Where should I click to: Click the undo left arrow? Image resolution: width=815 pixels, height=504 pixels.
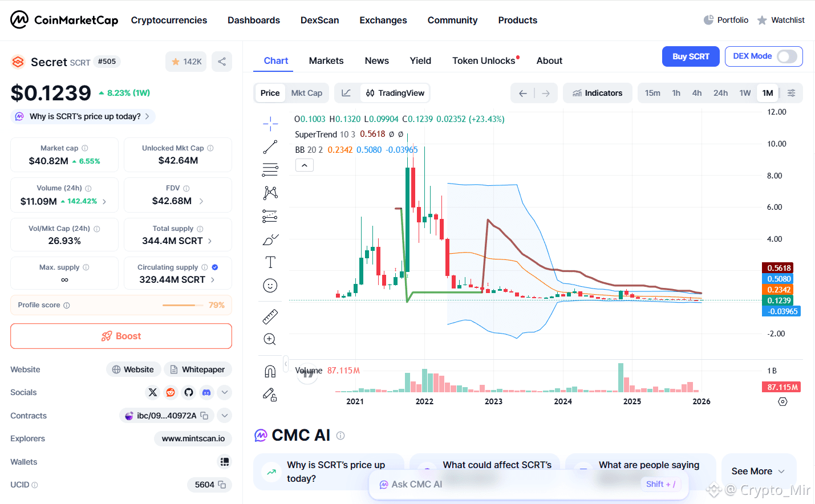(522, 93)
